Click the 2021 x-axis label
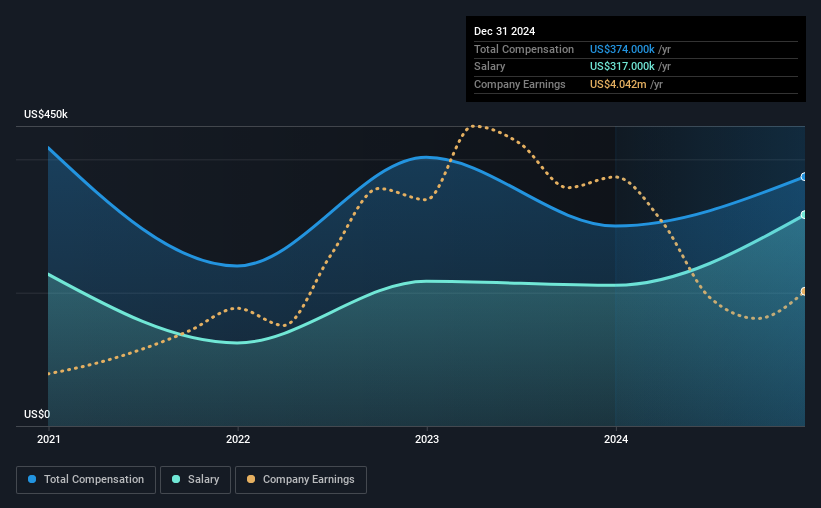This screenshot has width=821, height=508. [x=49, y=439]
